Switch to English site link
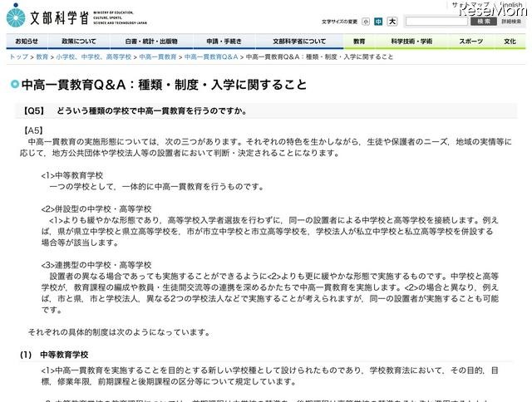This screenshot has width=532, height=402. [511, 5]
